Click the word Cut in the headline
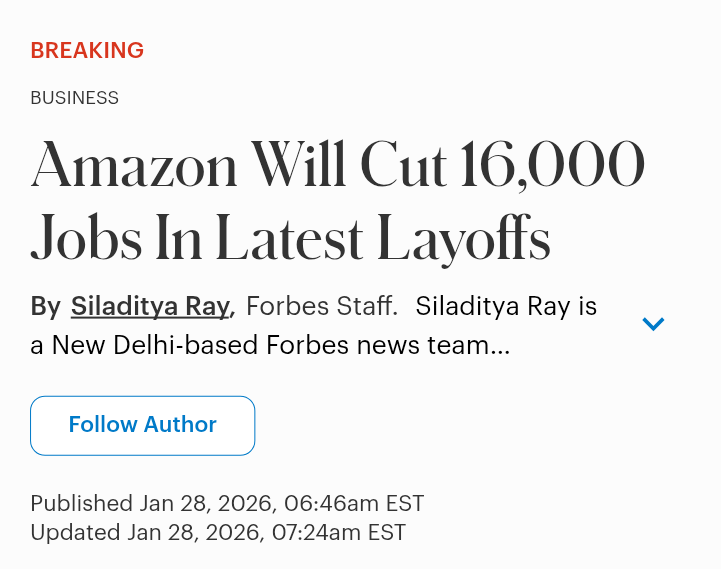Image resolution: width=721 pixels, height=569 pixels. pos(402,167)
